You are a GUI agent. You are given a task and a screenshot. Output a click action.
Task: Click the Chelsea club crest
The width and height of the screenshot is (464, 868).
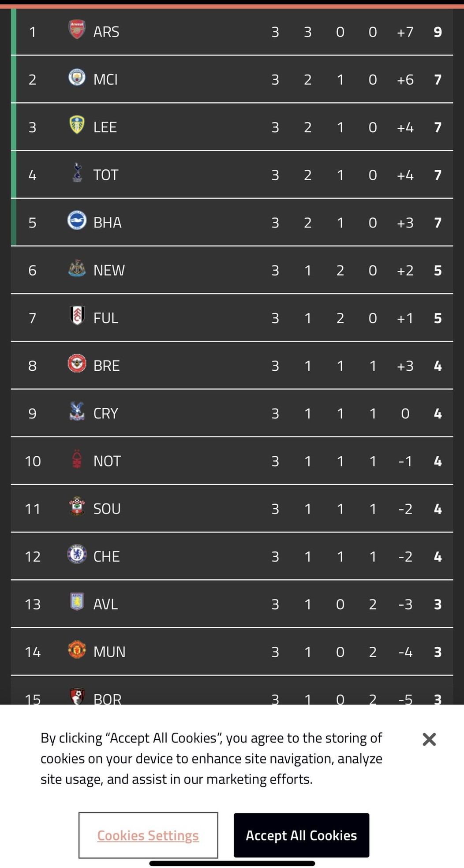click(x=77, y=555)
